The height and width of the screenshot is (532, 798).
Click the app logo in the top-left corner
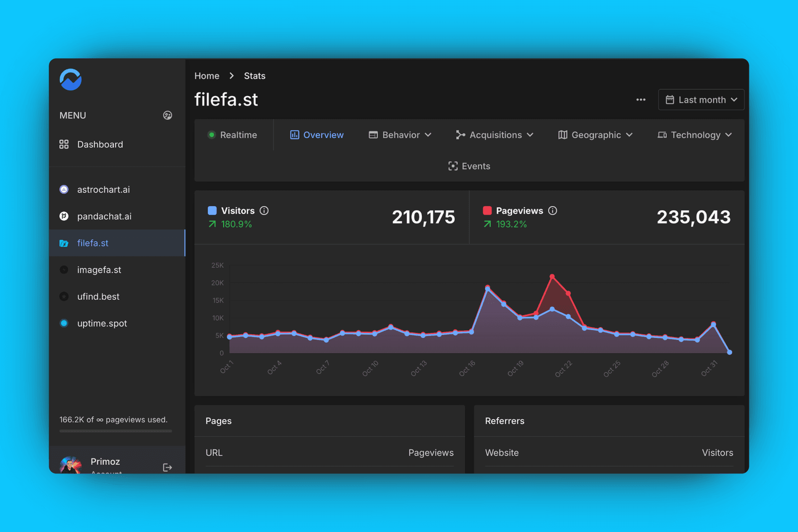point(70,79)
